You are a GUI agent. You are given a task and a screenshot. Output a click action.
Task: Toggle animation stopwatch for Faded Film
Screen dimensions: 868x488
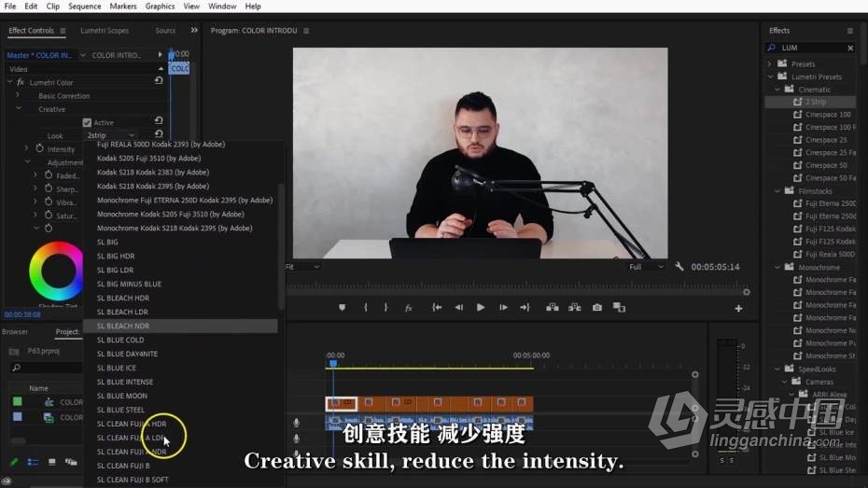[49, 175]
